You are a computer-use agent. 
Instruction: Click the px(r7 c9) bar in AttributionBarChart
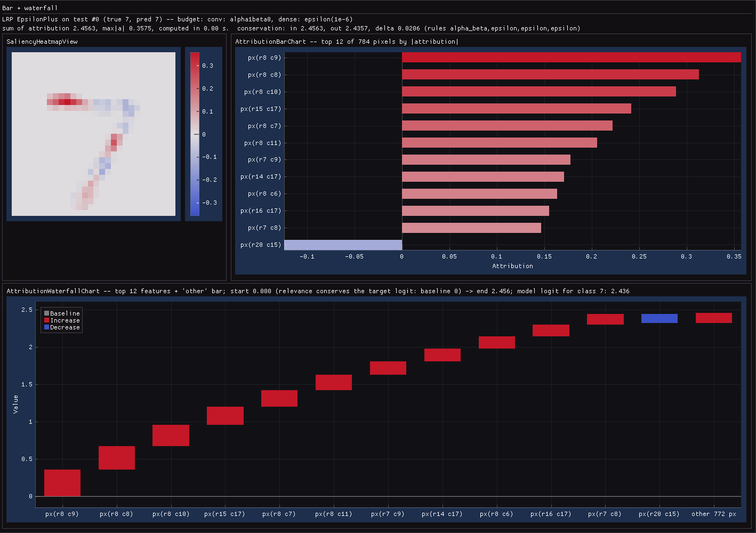(486, 160)
